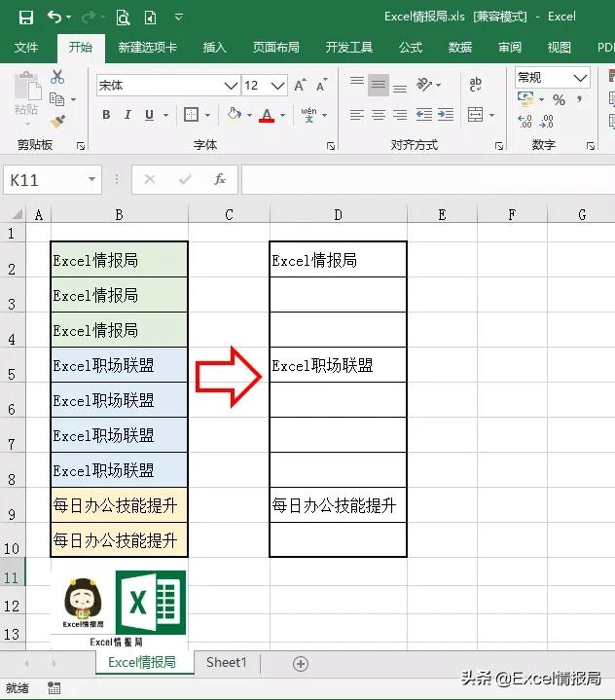Screen dimensions: 615x700
Task: Toggle underline formatting
Action: (150, 115)
